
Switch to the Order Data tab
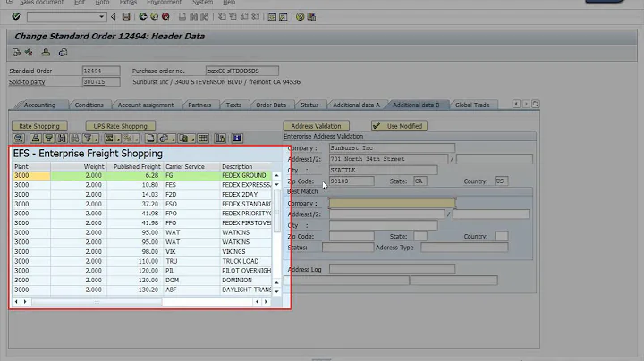(x=271, y=105)
